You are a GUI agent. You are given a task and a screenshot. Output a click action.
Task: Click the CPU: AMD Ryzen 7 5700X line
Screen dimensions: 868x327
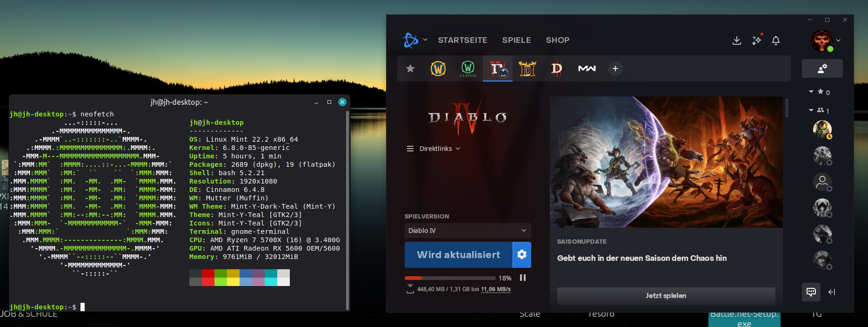(x=264, y=240)
